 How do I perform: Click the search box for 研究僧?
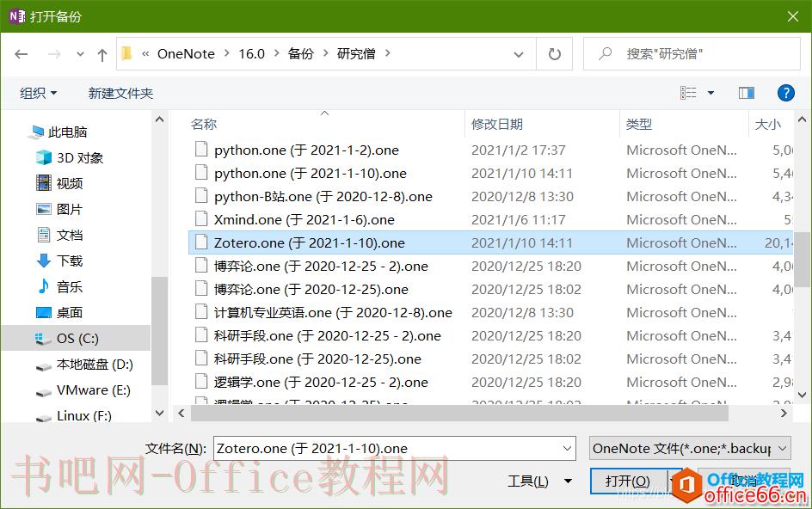pos(692,54)
